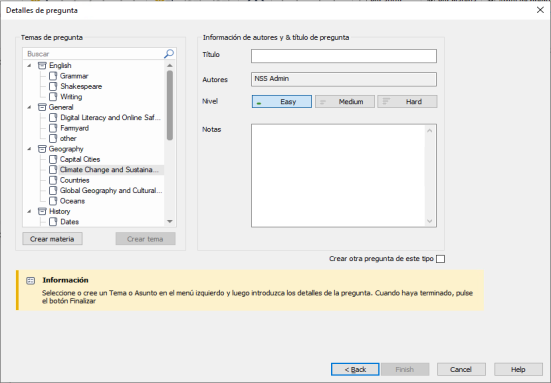The height and width of the screenshot is (383, 551).
Task: Cancel the question details dialog
Action: (x=461, y=369)
